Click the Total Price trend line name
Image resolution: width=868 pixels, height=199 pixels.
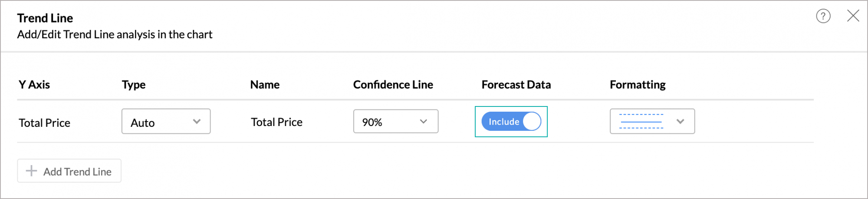(x=276, y=122)
